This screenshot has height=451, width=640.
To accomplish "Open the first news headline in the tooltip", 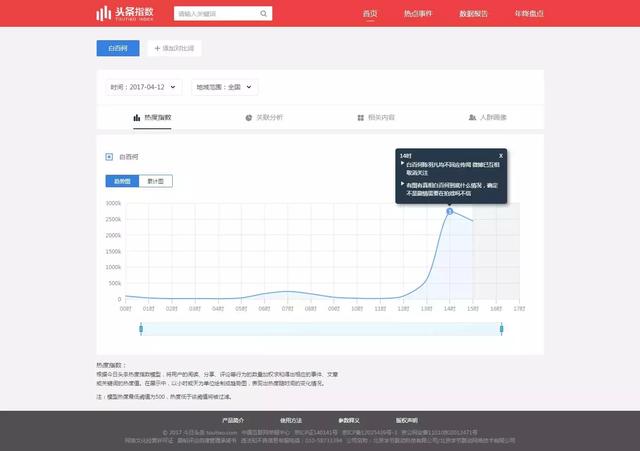I will pyautogui.click(x=452, y=169).
